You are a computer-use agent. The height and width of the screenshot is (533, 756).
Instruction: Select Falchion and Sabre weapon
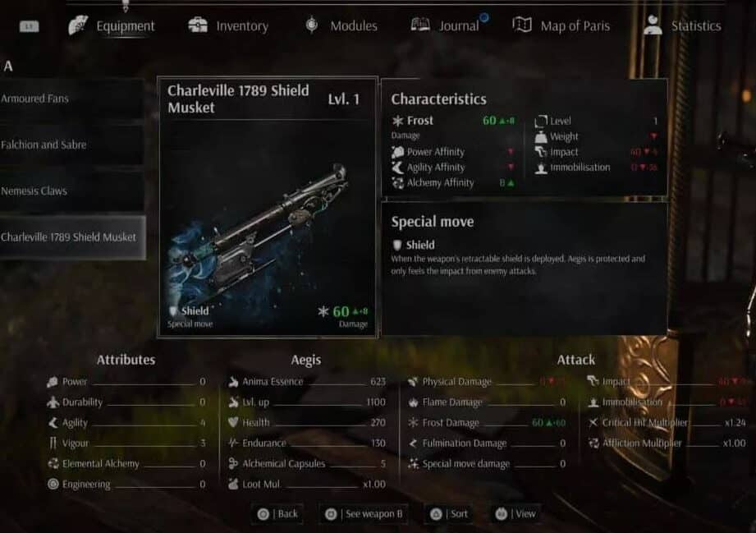[71, 145]
